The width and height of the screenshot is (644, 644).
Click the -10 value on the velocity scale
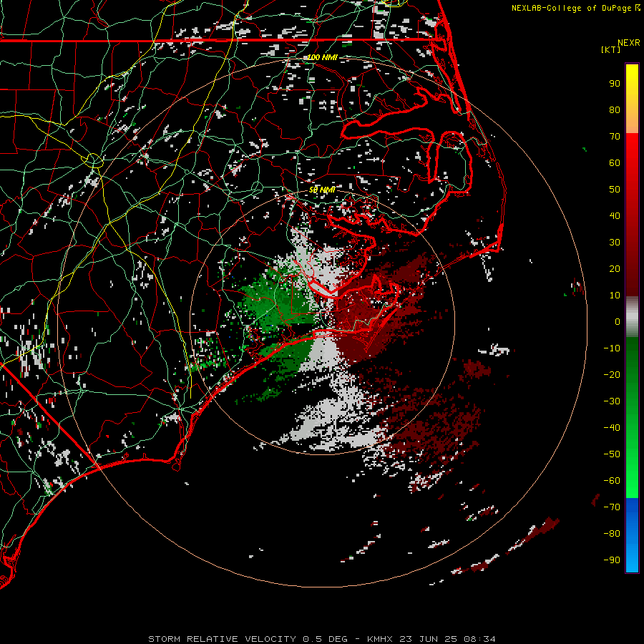coord(612,348)
